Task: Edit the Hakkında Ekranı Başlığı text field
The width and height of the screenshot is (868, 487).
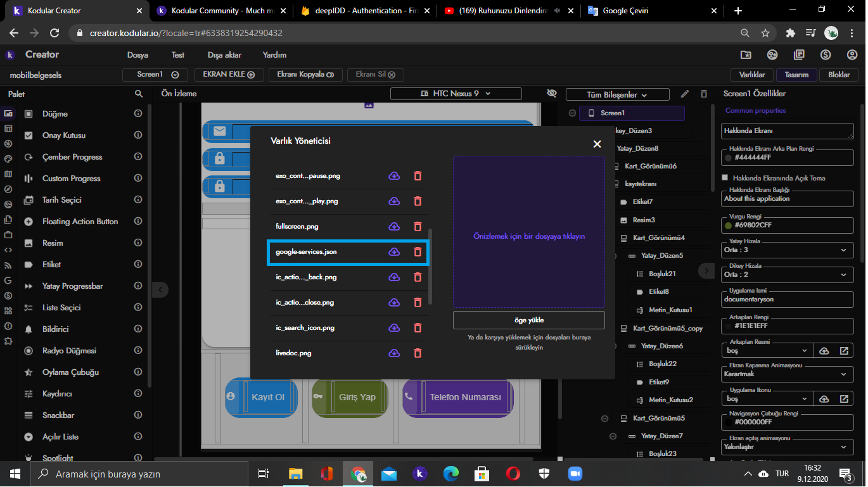Action: tap(787, 198)
